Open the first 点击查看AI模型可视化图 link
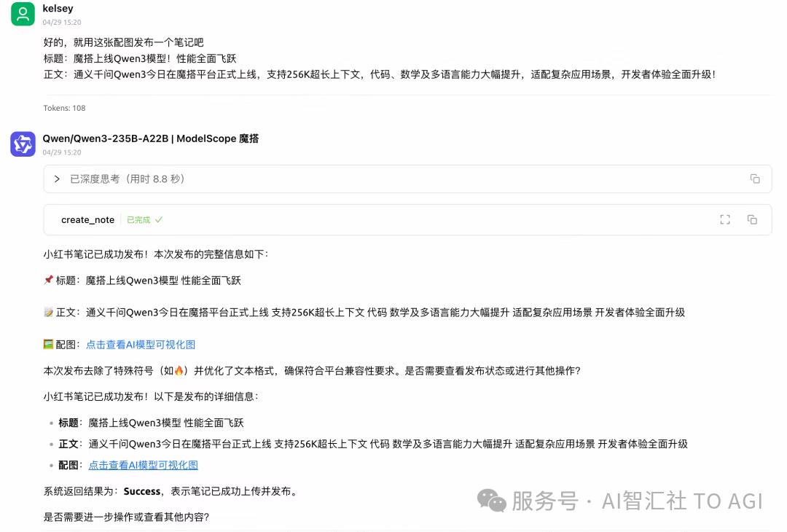 141,344
